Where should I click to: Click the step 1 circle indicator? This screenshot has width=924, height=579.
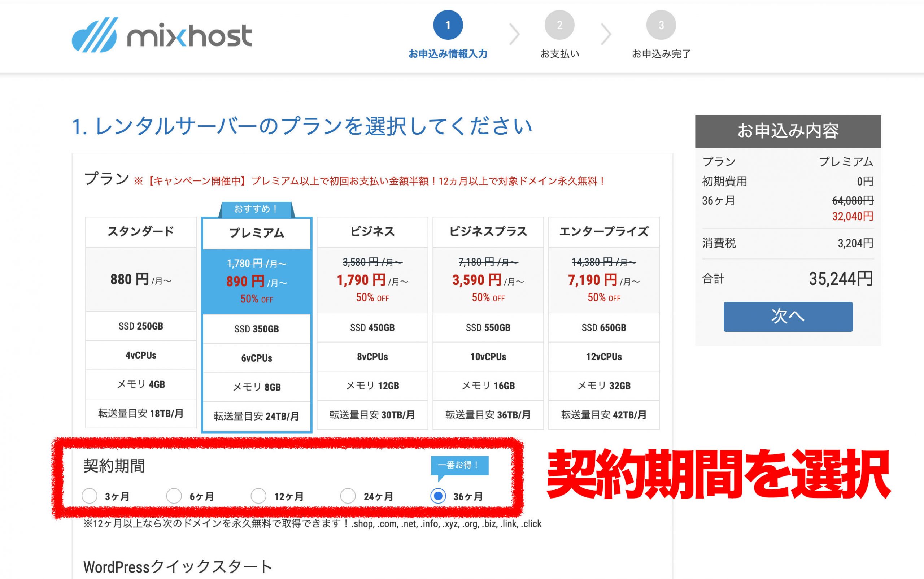tap(448, 25)
